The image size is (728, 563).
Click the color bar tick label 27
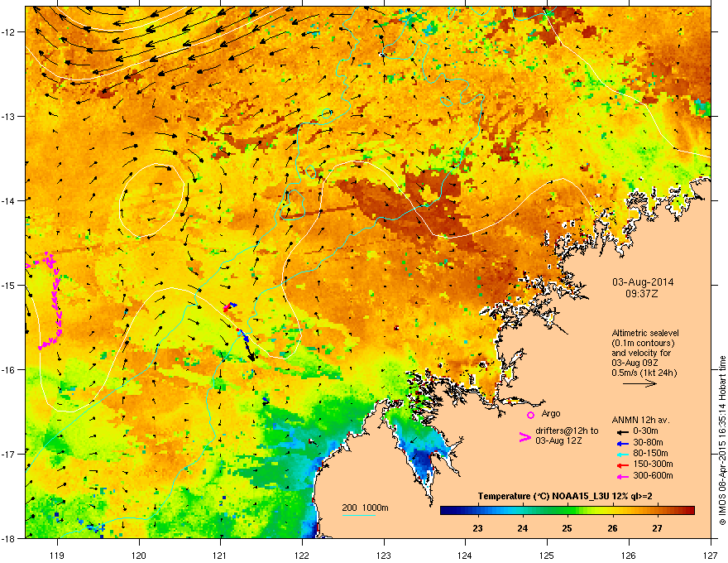point(657,528)
